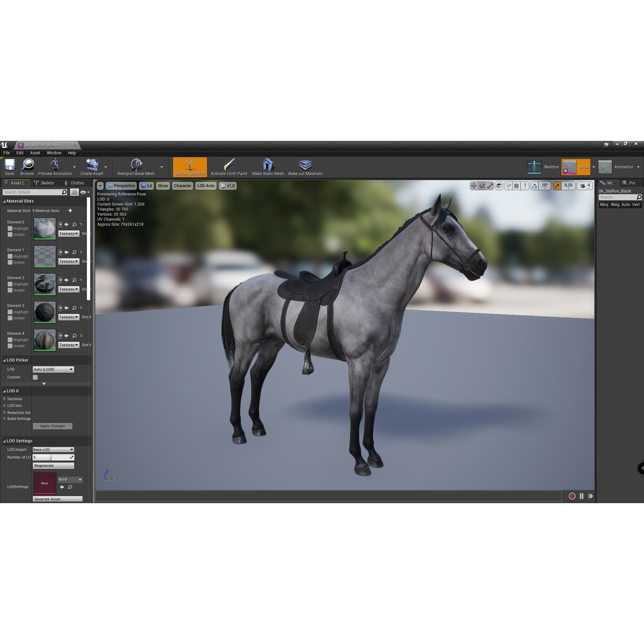Viewport: 644px width, 644px height.
Task: Click the Search Details field
Action: [32, 192]
